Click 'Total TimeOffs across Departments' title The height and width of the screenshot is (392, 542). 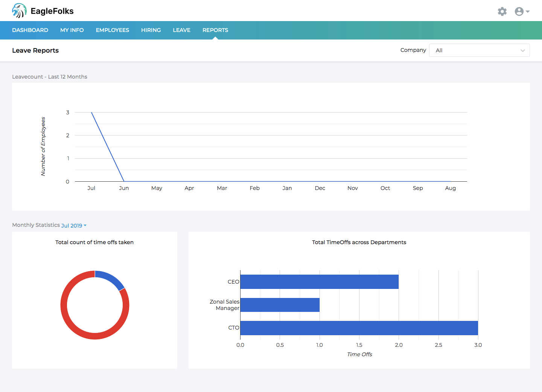pos(359,242)
